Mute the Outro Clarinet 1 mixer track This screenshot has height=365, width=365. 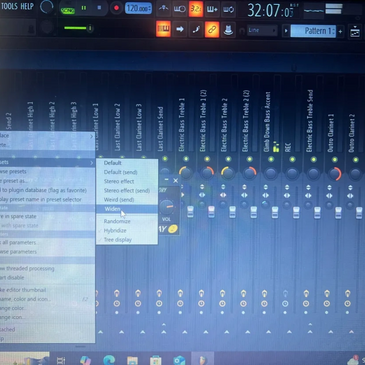tap(334, 160)
